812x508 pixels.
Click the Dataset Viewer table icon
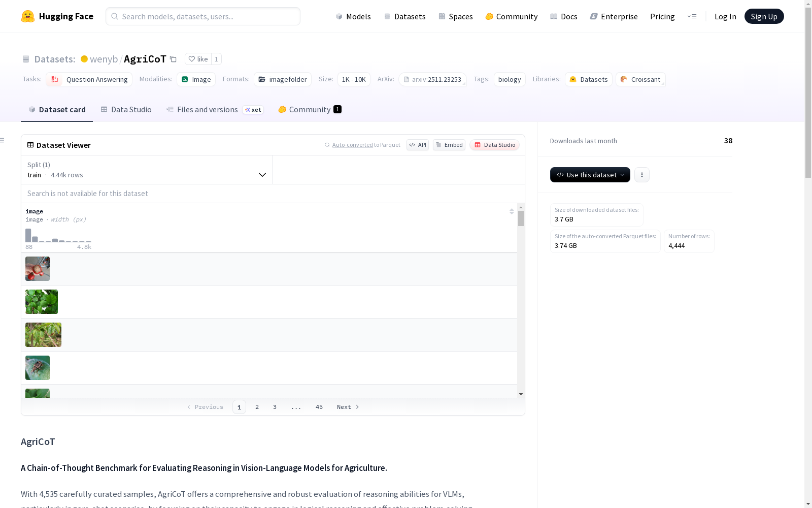[x=30, y=145]
